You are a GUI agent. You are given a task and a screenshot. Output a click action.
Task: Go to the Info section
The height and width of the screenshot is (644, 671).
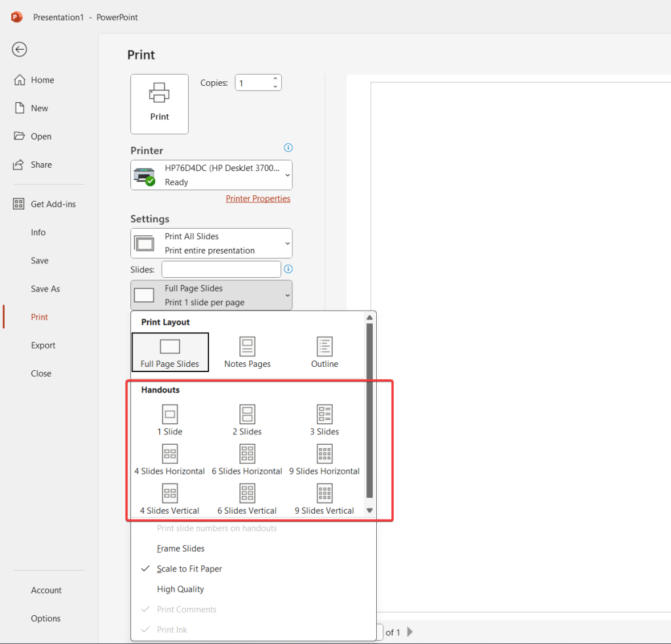(x=38, y=232)
